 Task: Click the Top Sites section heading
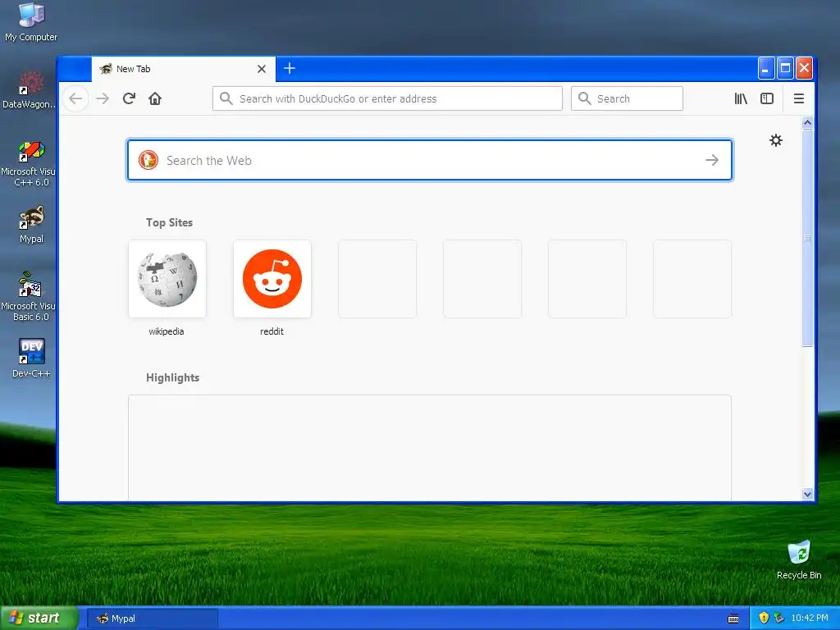point(169,222)
